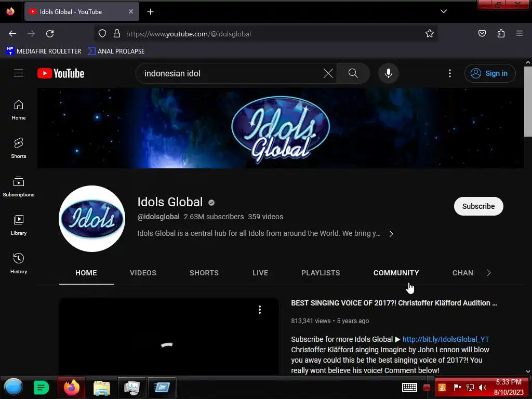The image size is (532, 399).
Task: Follow the bit.ly/IdolsGlobal_YT link
Action: coord(445,339)
